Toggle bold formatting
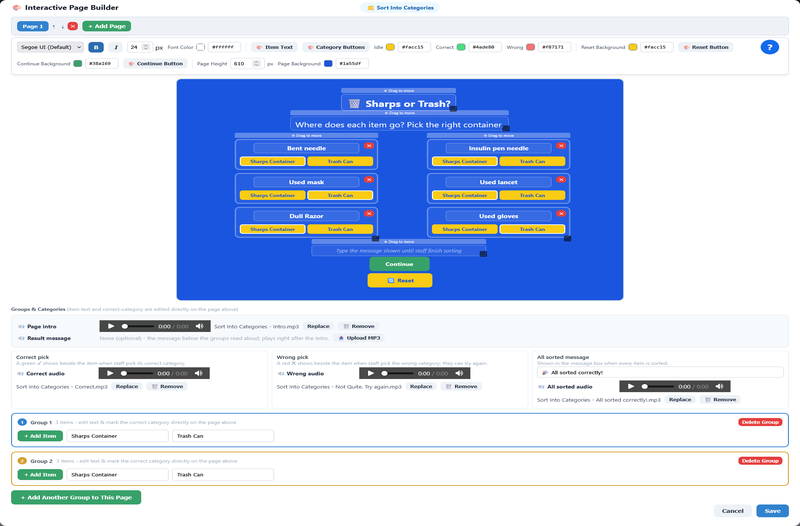Viewport: 800px width, 526px height. coord(96,47)
